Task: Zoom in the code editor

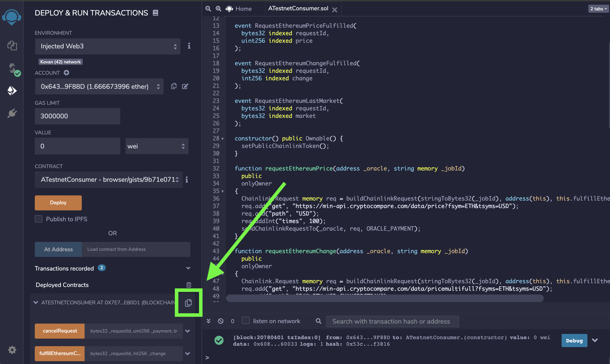Action: tap(218, 9)
